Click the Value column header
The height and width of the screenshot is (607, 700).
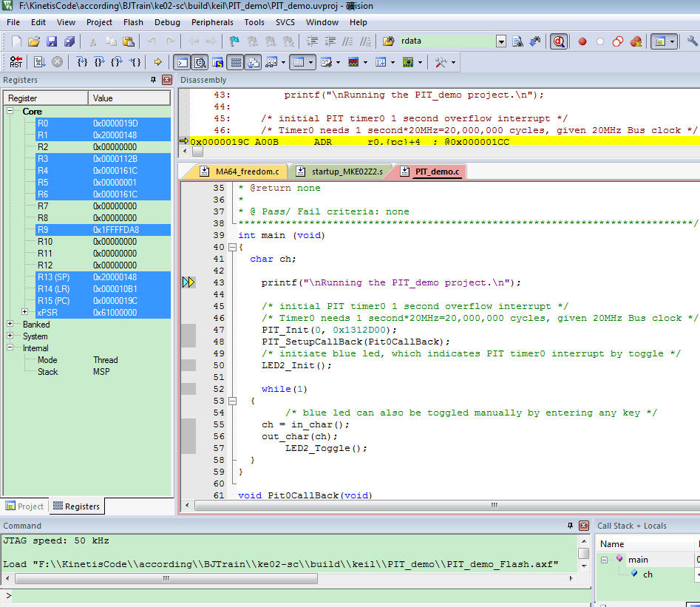[x=129, y=98]
